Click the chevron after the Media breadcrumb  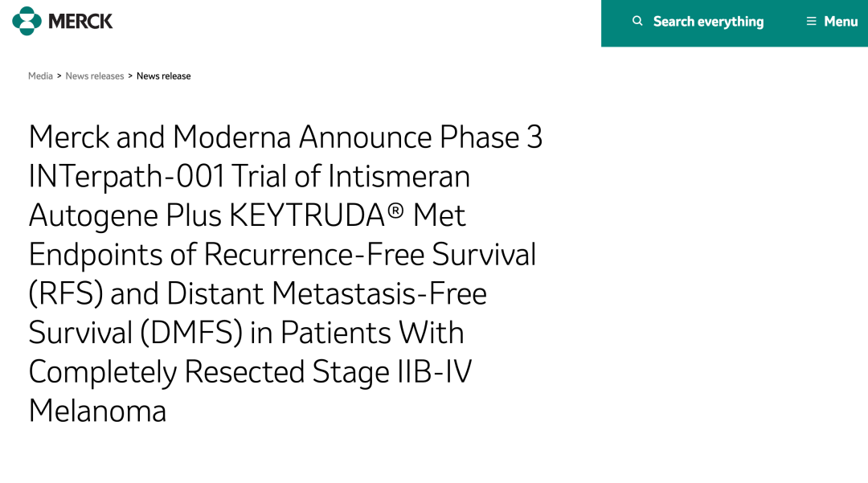click(59, 76)
